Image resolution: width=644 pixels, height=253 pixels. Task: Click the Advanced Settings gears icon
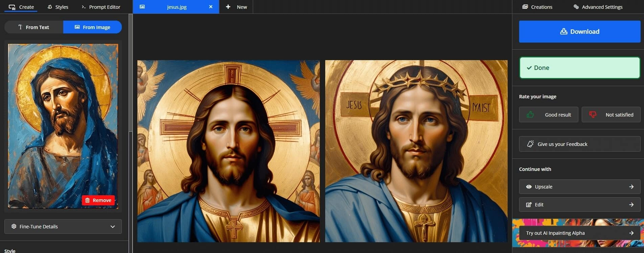click(x=576, y=7)
